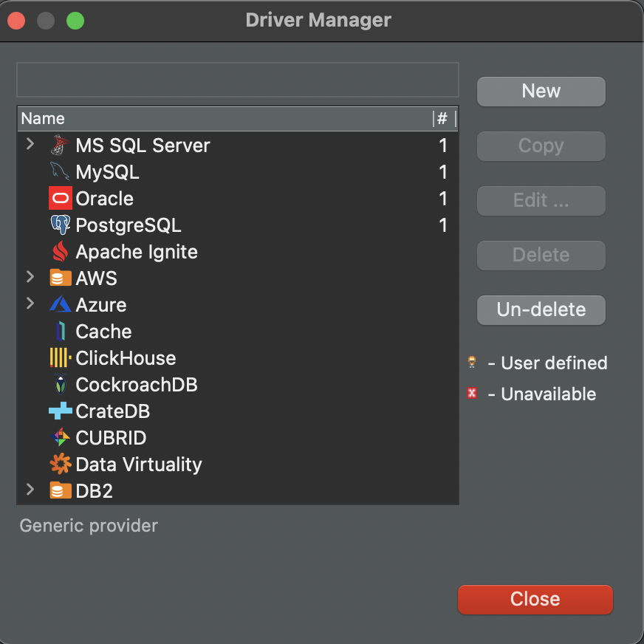
Task: Click the CrateDB blue cross icon
Action: [60, 411]
